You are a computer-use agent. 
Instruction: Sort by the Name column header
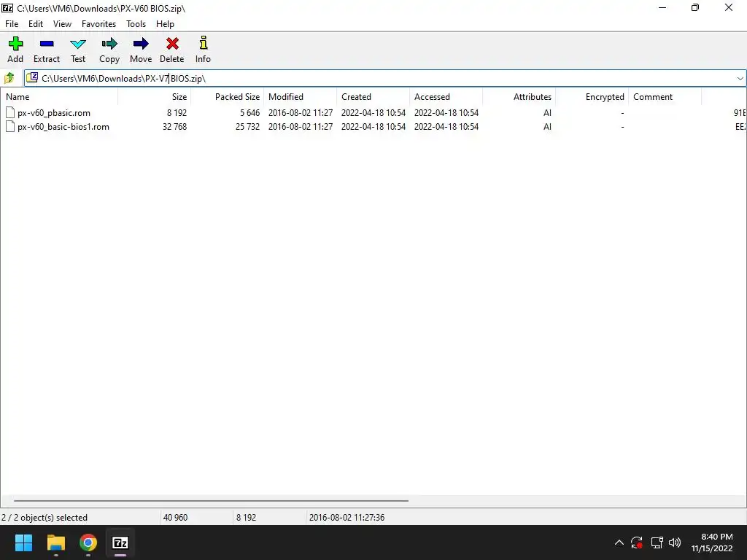point(59,97)
